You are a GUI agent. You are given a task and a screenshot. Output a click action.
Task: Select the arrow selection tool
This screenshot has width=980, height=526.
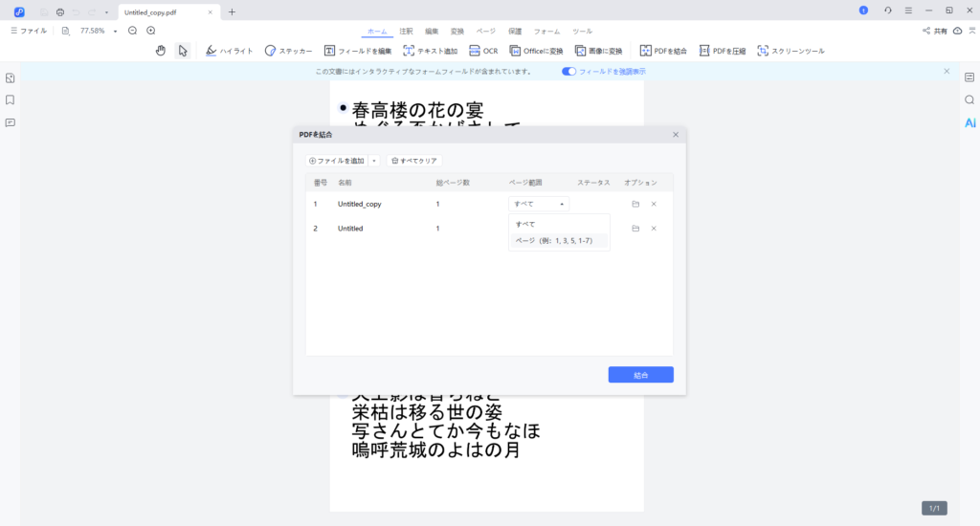click(x=183, y=51)
